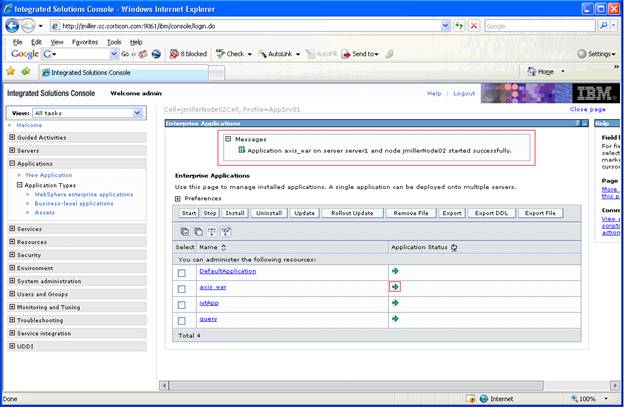This screenshot has height=408, width=624.
Task: Click the zoom level 100% control
Action: click(x=589, y=398)
